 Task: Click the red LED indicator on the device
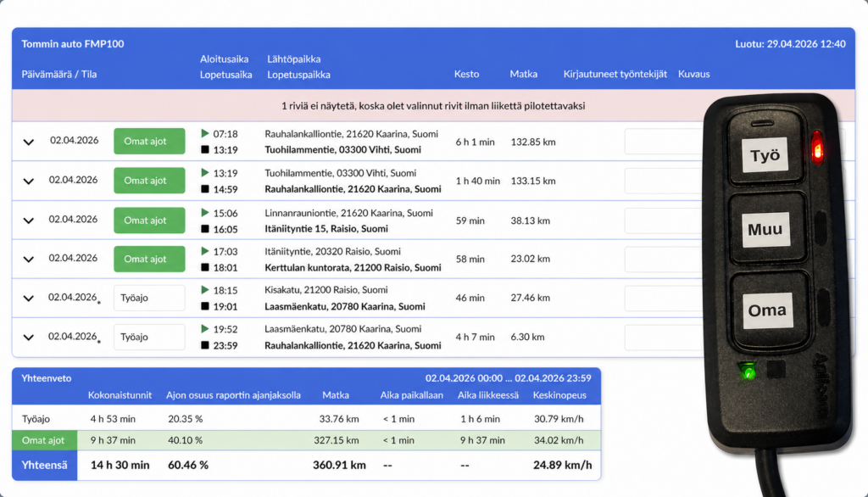click(x=817, y=146)
